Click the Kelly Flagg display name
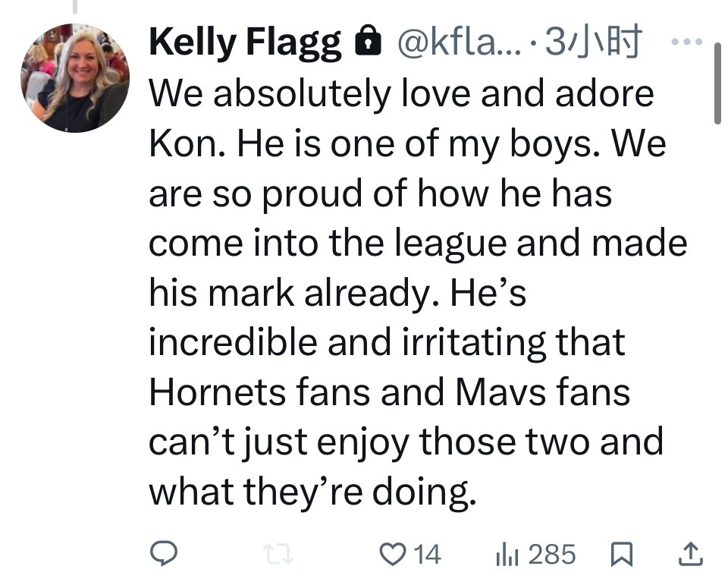Image resolution: width=728 pixels, height=585 pixels. [x=245, y=42]
